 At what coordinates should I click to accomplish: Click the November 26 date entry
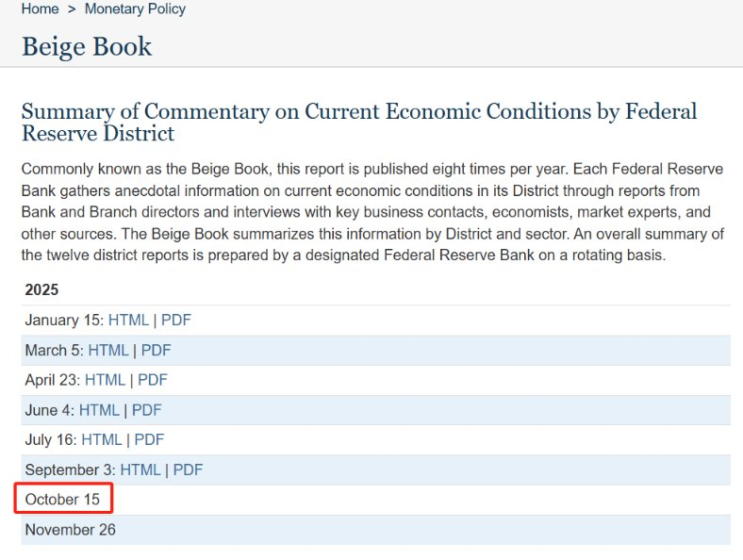point(71,529)
